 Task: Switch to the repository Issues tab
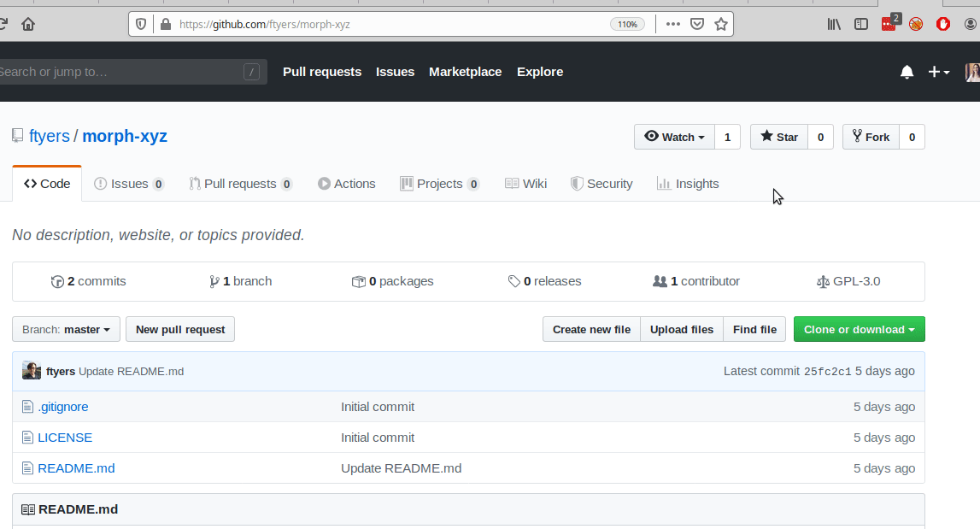129,184
